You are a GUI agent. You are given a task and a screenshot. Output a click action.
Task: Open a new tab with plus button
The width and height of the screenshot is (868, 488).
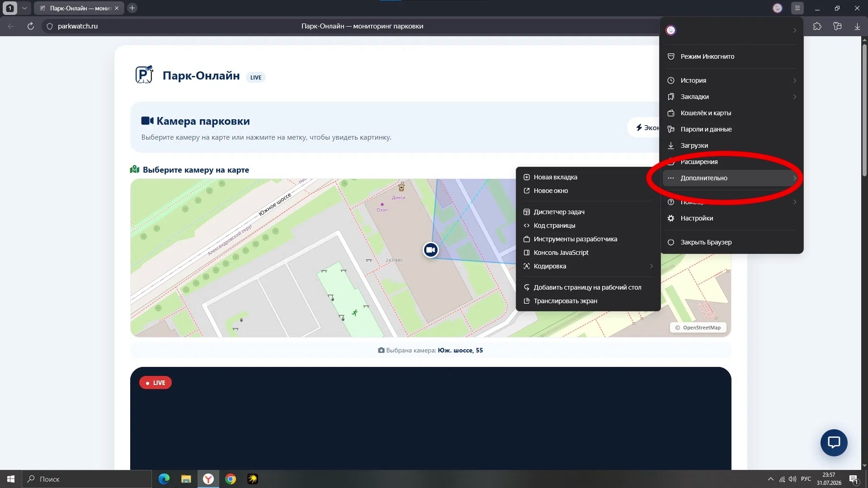pos(132,8)
